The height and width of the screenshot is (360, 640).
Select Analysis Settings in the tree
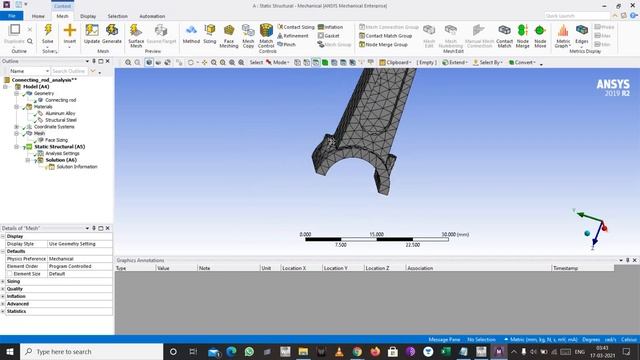pos(62,153)
